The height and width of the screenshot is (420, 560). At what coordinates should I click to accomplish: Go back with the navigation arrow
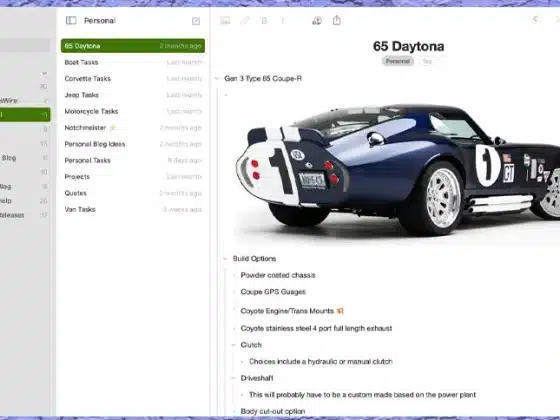(535, 19)
